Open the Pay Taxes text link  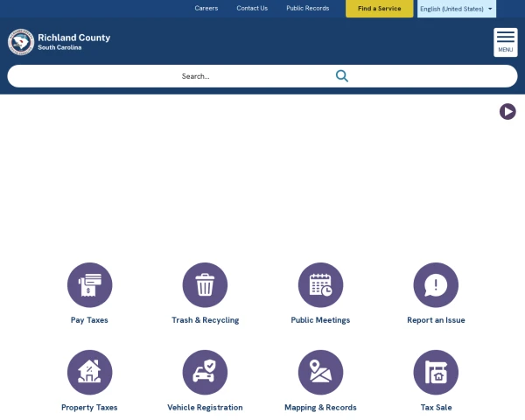click(89, 320)
